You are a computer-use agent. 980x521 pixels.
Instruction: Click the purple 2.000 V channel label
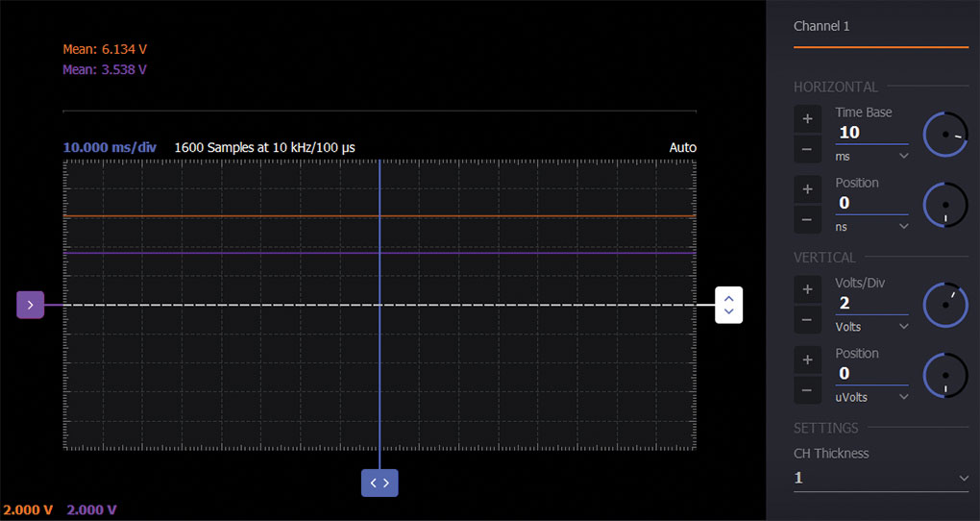pos(91,509)
